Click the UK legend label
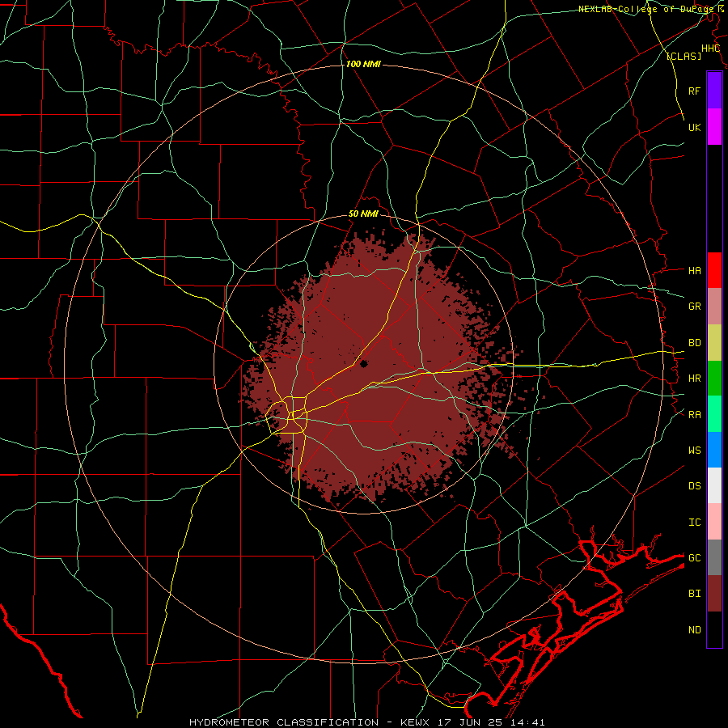The width and height of the screenshot is (728, 728). [694, 127]
